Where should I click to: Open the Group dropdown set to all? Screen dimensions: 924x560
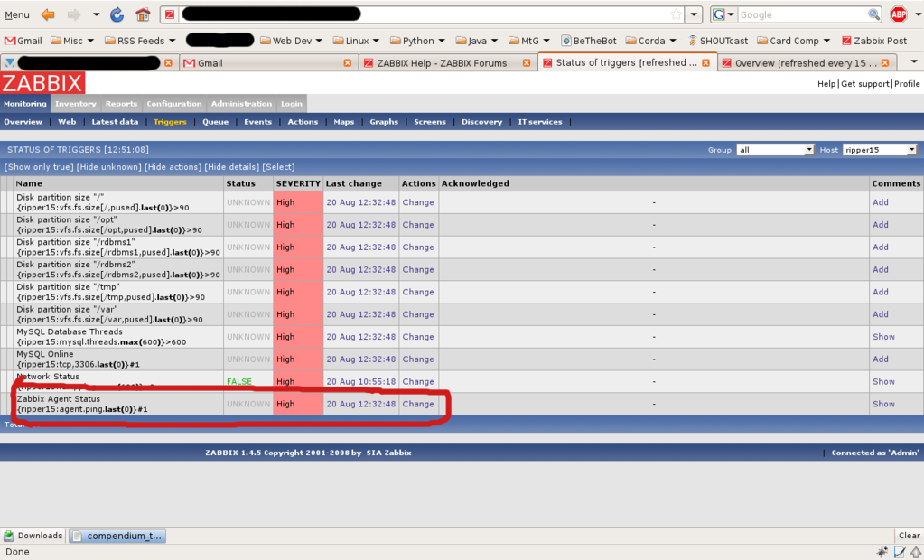click(775, 150)
